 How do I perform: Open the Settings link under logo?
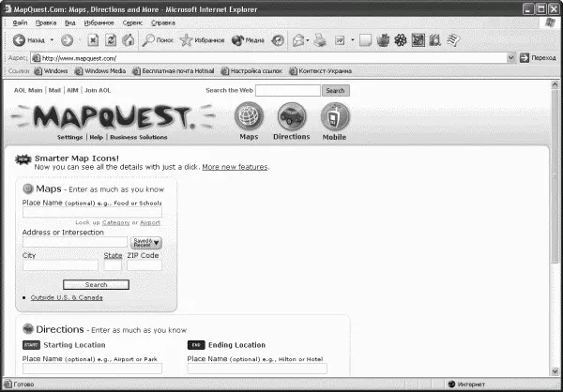pos(69,137)
